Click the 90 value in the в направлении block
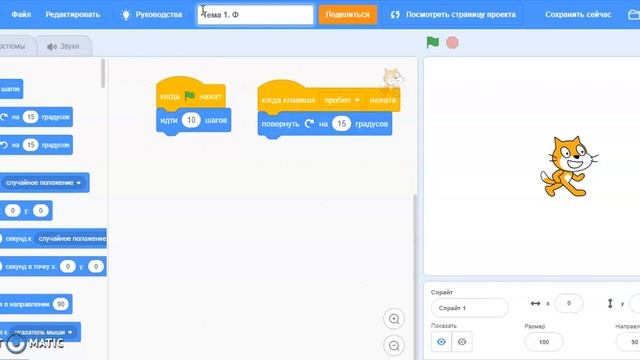640x360 pixels. click(61, 304)
